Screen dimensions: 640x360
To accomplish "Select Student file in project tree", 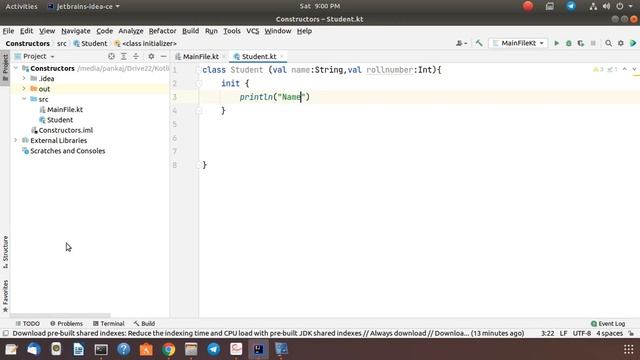I will (x=60, y=120).
